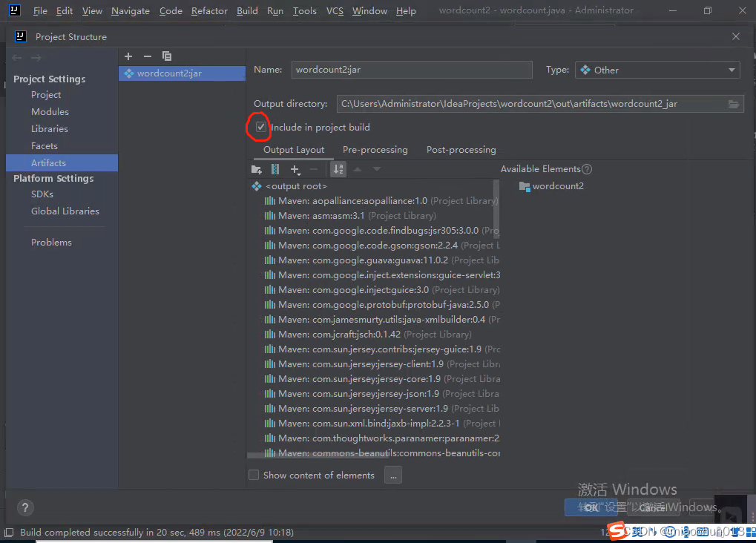Uncheck Include in project build
Image resolution: width=756 pixels, height=543 pixels.
tap(261, 127)
